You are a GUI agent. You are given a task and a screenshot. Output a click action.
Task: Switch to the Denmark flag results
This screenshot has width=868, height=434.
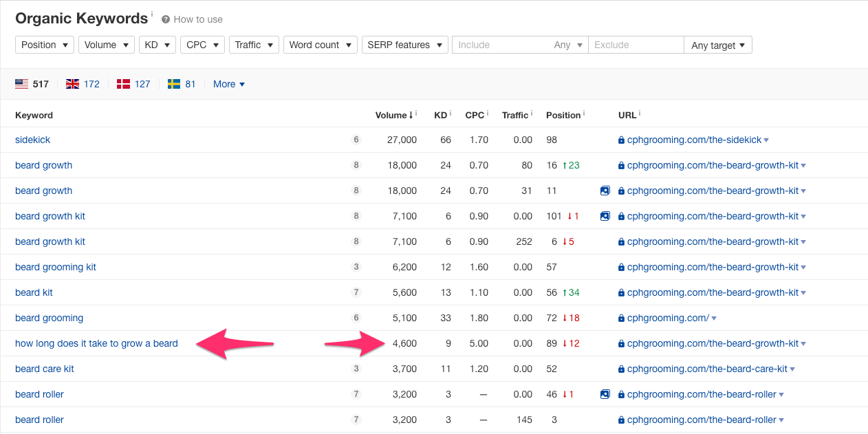pyautogui.click(x=133, y=84)
